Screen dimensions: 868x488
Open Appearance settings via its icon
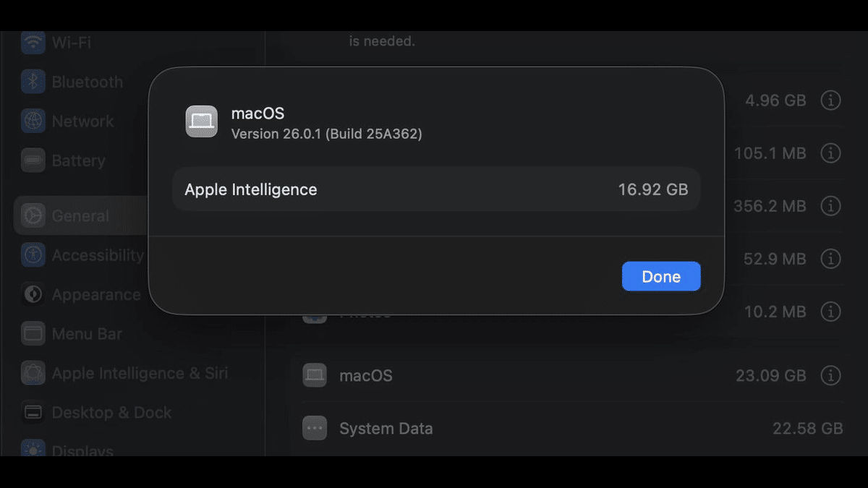[32, 294]
